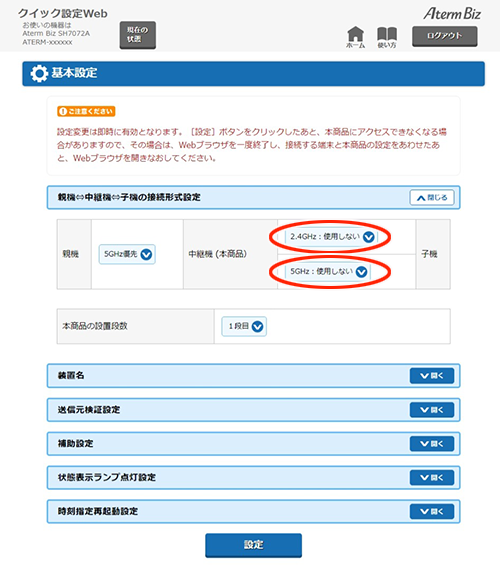Open the 現在の状態 button

coord(138,35)
